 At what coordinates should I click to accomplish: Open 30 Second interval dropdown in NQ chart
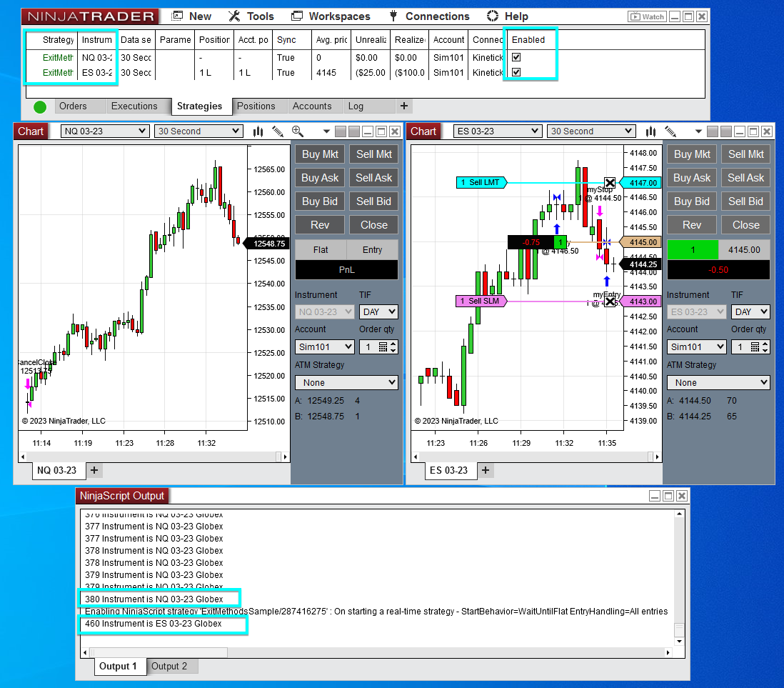(x=198, y=131)
